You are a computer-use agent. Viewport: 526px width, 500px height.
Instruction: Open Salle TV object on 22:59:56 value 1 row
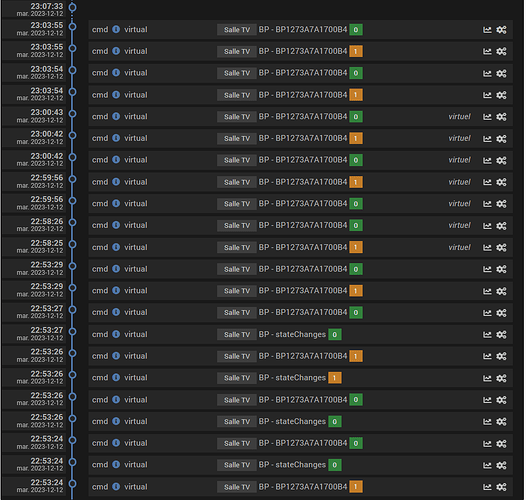pos(237,182)
